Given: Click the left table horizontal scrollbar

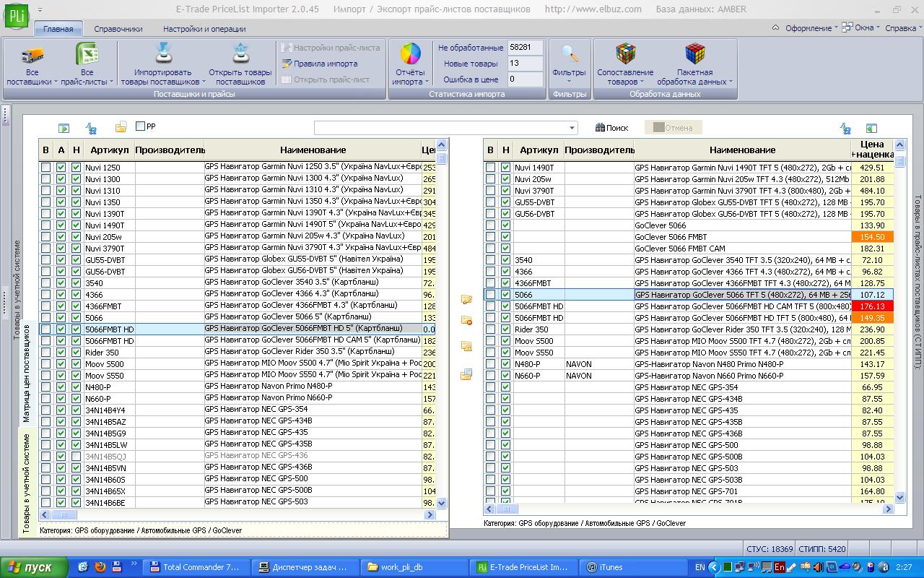Looking at the screenshot, I should coord(237,515).
